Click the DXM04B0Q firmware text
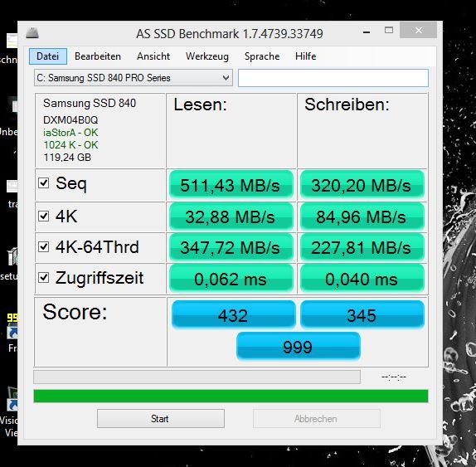Screen dimensions: 476x467 70,120
